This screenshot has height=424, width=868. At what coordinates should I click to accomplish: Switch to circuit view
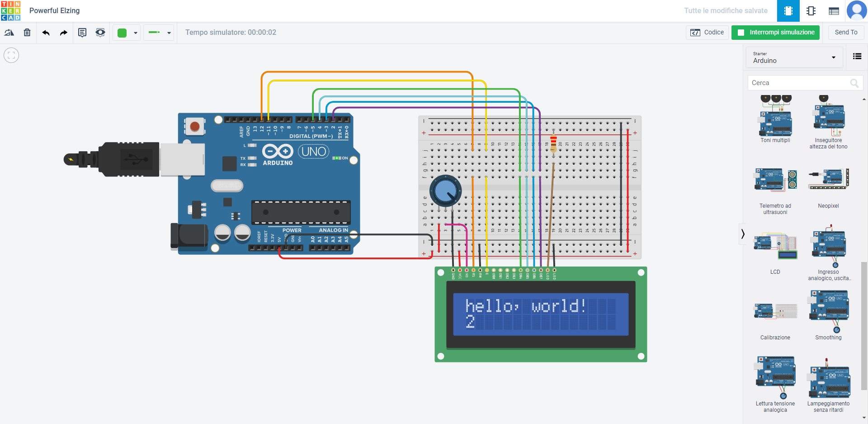point(788,11)
